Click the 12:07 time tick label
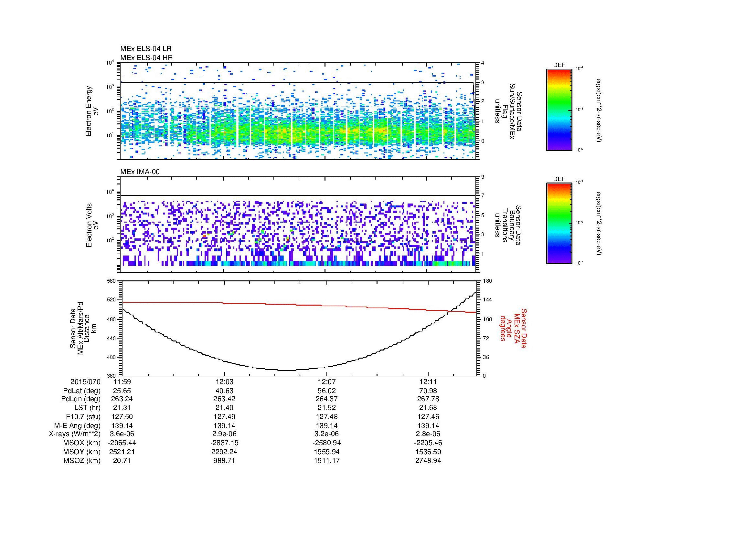Viewport: 756px width, 534px height. [326, 382]
